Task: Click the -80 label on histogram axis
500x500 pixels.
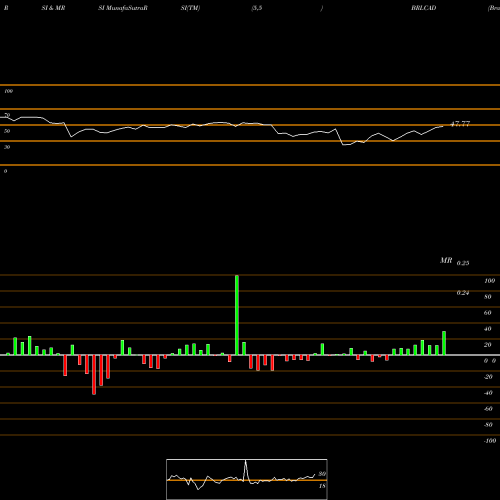Action: tap(488, 425)
